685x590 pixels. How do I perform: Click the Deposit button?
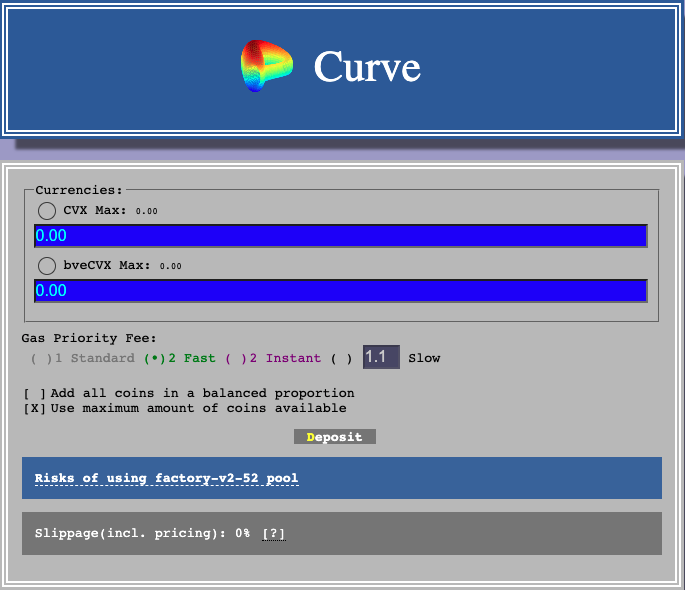click(335, 437)
